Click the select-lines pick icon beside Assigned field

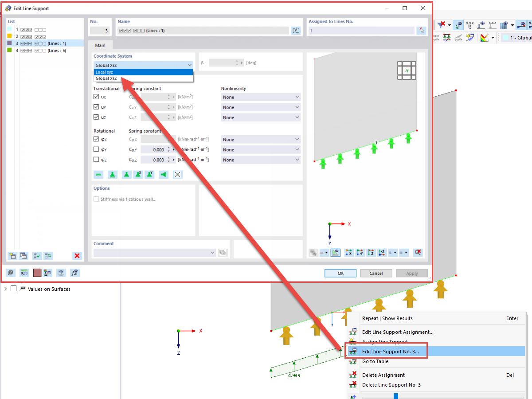tap(421, 31)
